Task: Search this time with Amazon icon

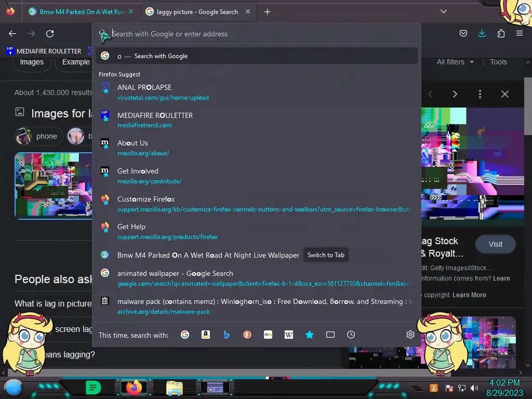Action: click(x=206, y=335)
